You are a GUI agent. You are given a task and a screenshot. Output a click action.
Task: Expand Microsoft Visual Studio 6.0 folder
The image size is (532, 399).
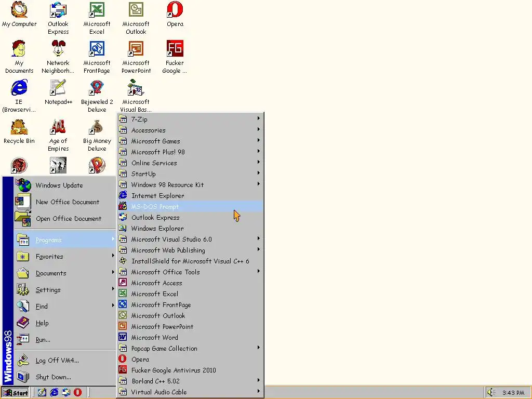click(x=190, y=239)
